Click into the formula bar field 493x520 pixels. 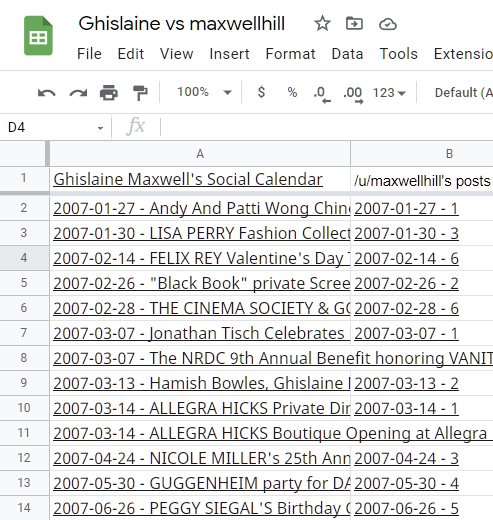coord(327,127)
